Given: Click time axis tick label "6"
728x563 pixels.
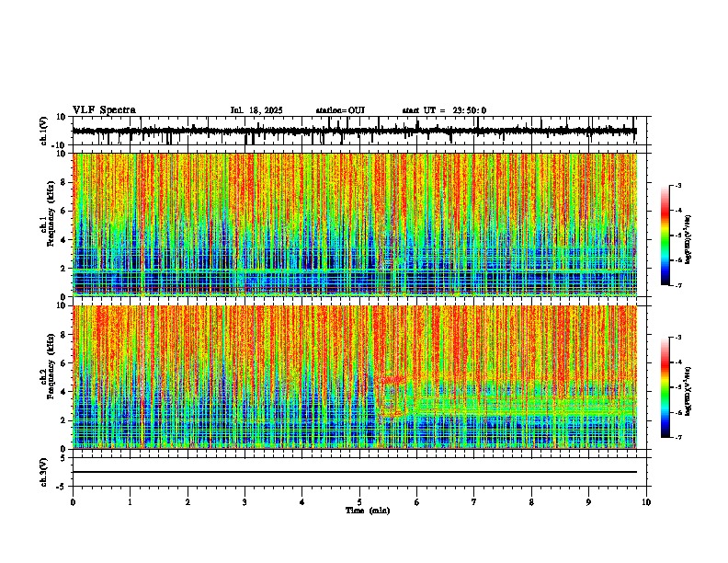Looking at the screenshot, I should pos(417,502).
